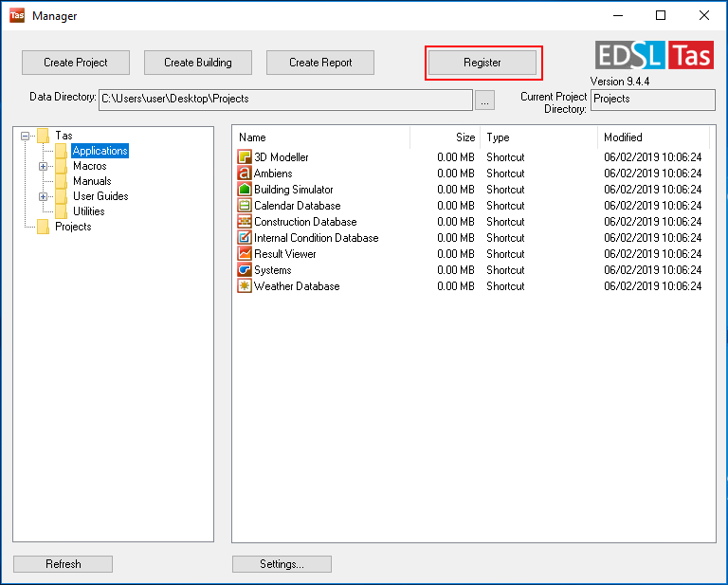Click the EDSL Tas logo
This screenshot has height=585, width=728.
[x=655, y=55]
